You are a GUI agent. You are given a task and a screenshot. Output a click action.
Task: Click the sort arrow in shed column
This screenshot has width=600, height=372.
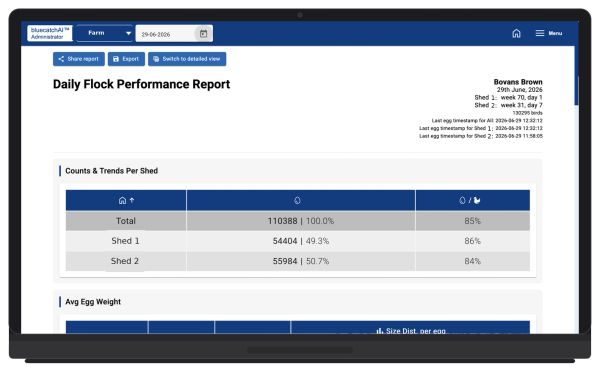coord(132,200)
